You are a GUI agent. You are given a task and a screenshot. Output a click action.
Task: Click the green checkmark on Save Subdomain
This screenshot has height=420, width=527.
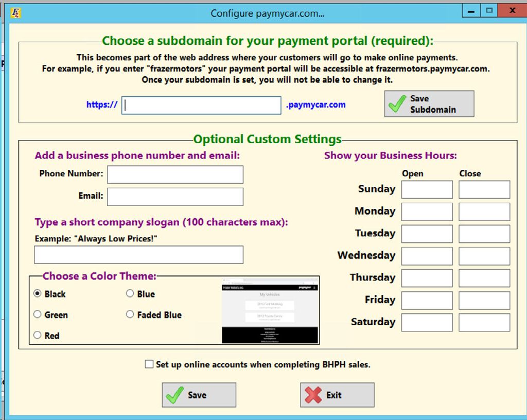pyautogui.click(x=397, y=103)
